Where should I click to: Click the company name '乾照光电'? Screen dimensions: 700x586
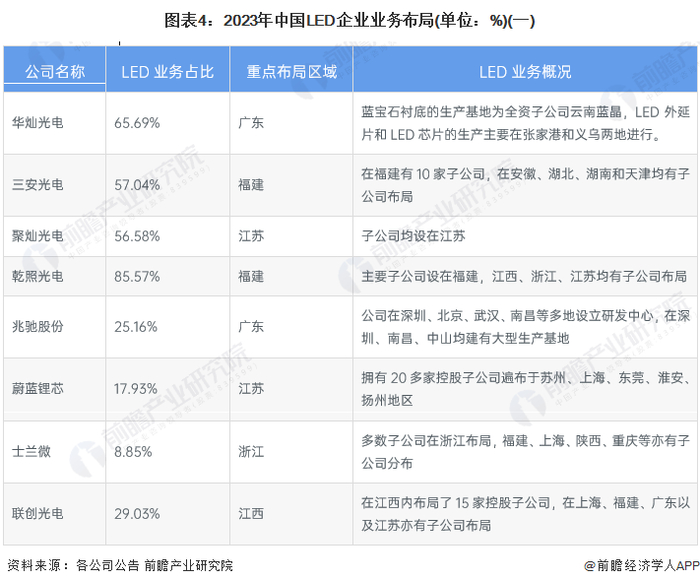pos(38,276)
